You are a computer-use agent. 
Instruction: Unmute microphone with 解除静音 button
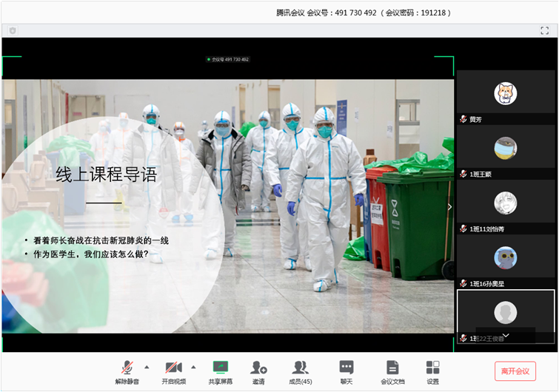click(127, 371)
